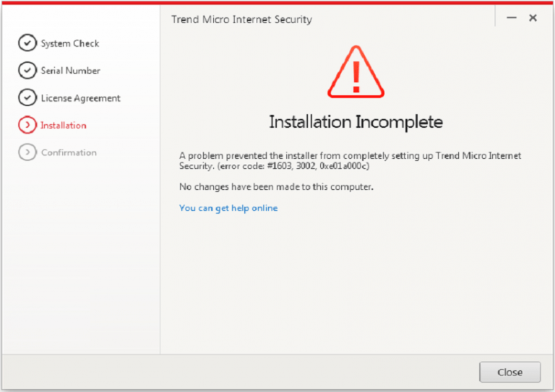Click the Serial Number checkmark icon

(27, 70)
